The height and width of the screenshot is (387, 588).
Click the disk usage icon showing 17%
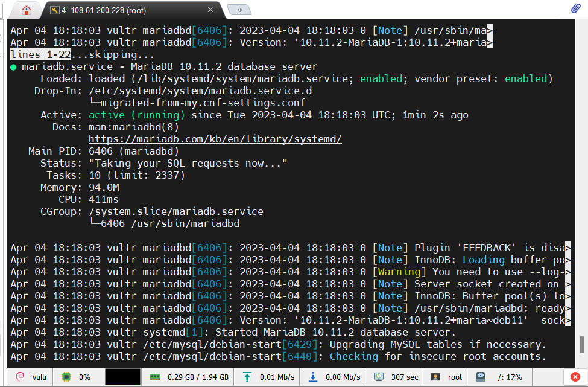(x=479, y=377)
